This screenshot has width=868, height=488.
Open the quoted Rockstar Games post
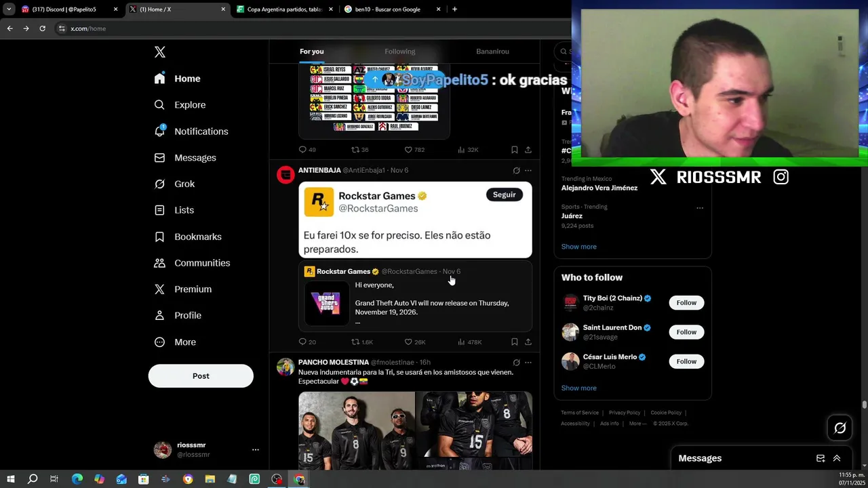pyautogui.click(x=415, y=296)
